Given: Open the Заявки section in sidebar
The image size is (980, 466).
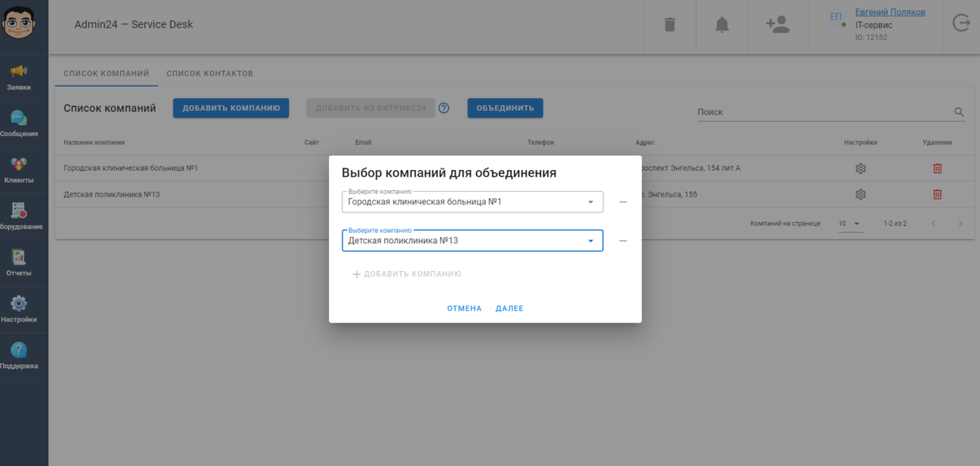Looking at the screenshot, I should click(18, 77).
